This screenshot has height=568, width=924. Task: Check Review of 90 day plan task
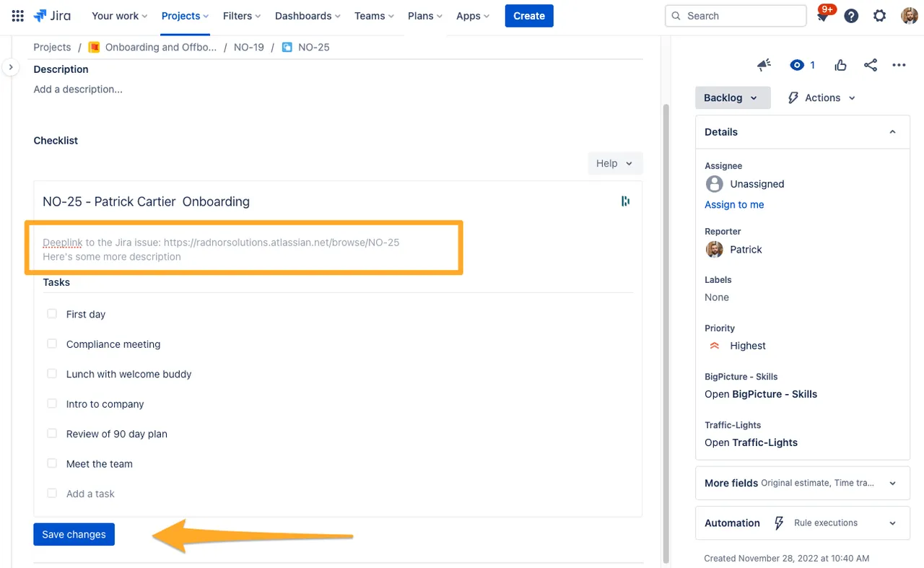(x=52, y=434)
